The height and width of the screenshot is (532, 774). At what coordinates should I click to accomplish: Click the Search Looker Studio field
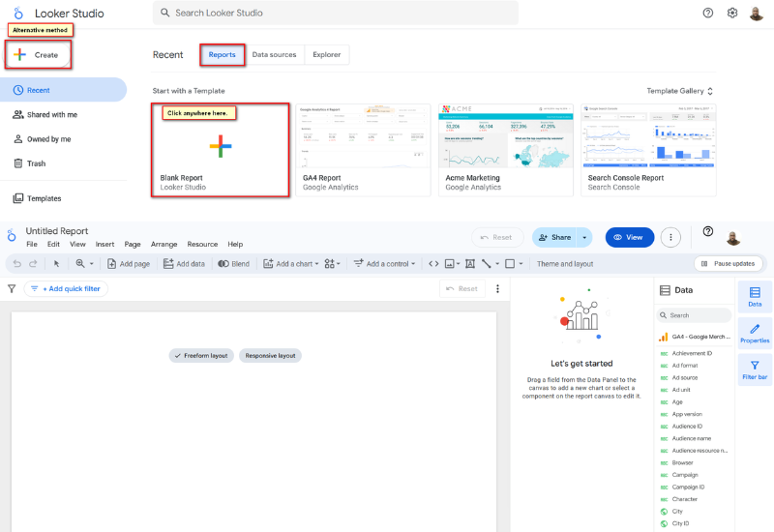pos(336,13)
